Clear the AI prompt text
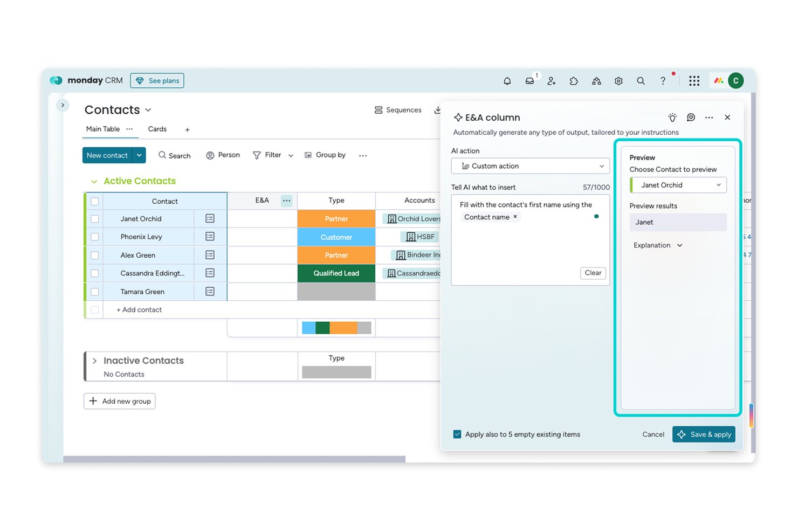798x532 pixels. 593,273
